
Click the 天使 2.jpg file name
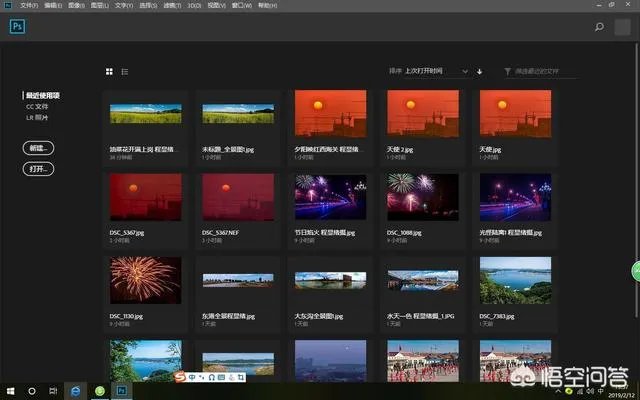pyautogui.click(x=400, y=150)
